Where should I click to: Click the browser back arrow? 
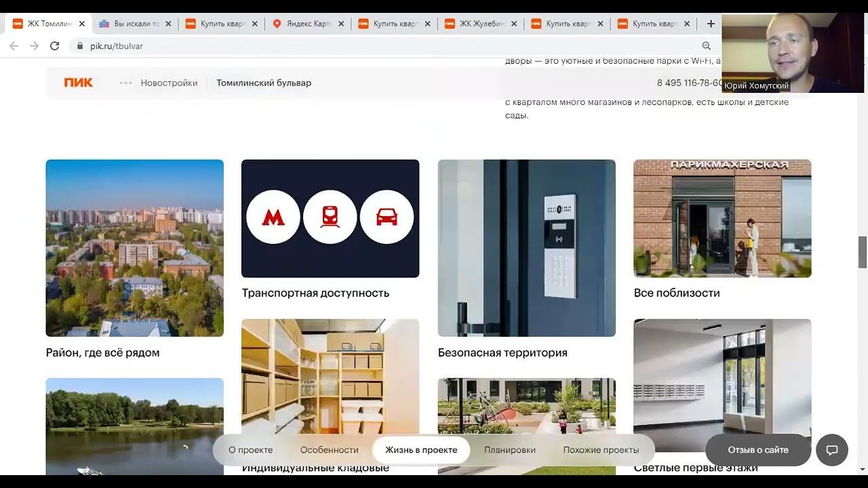pyautogui.click(x=14, y=46)
